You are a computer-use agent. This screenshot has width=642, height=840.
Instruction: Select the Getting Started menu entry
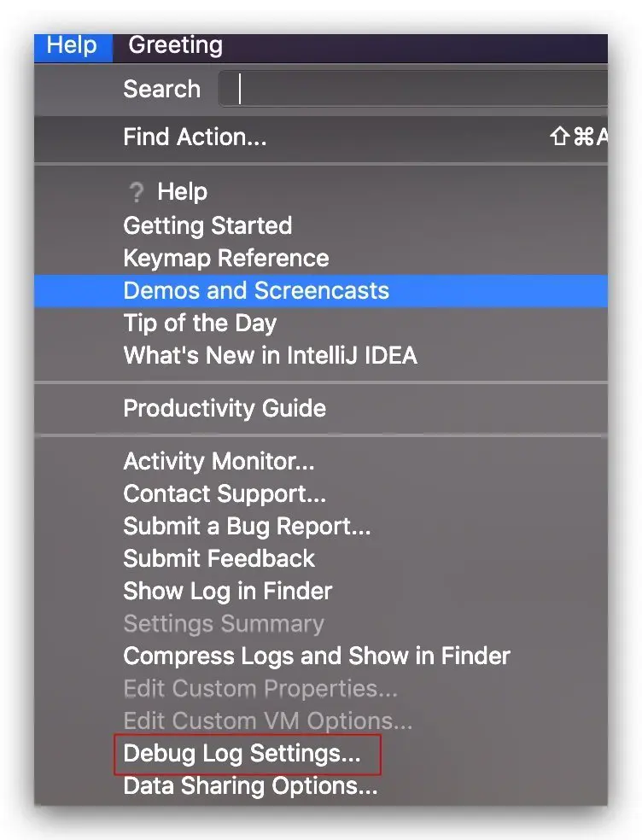(207, 226)
